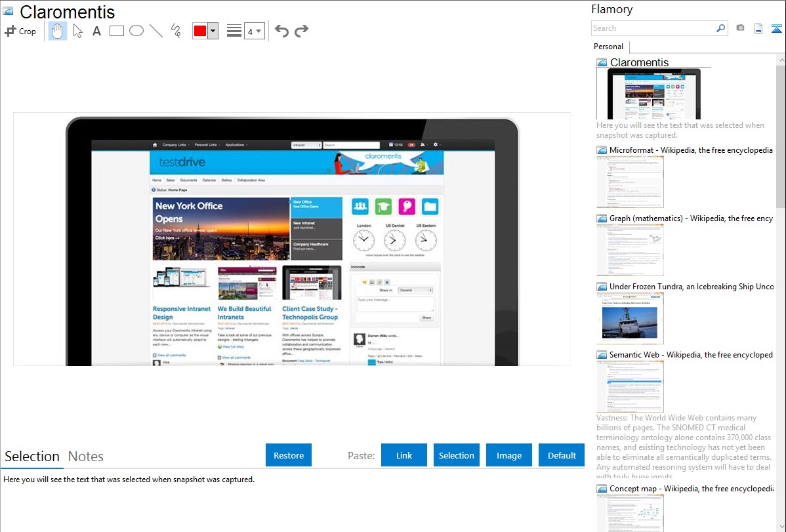Select "Concept map - Wikipedia" title
This screenshot has height=532, width=786.
pos(692,488)
